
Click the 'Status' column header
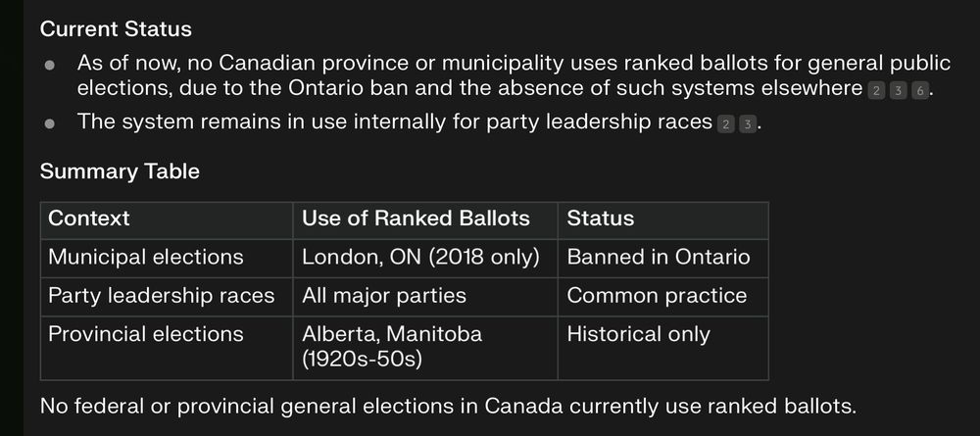pos(601,218)
